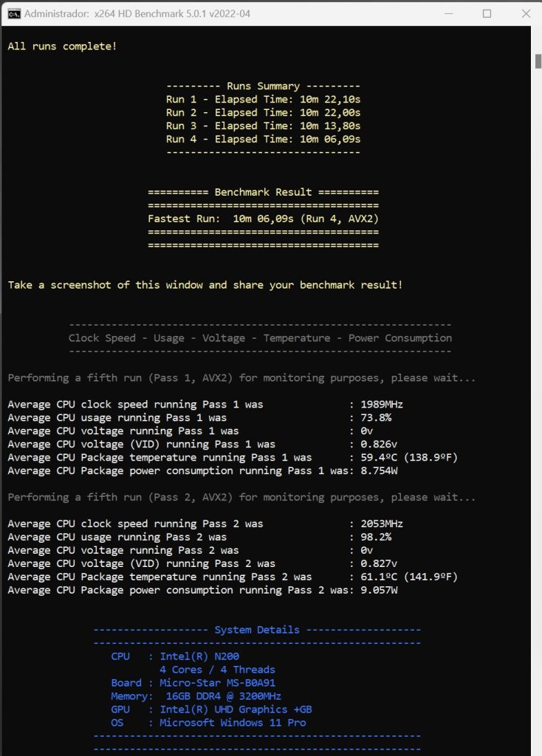Minimize the x264 HD Benchmark window
542x756 pixels.
[x=448, y=13]
